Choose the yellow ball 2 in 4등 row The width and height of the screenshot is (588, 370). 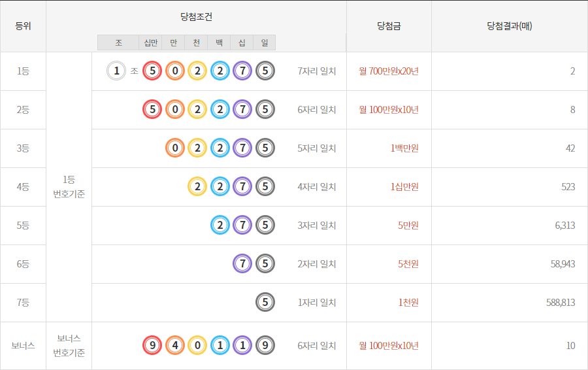coord(197,186)
